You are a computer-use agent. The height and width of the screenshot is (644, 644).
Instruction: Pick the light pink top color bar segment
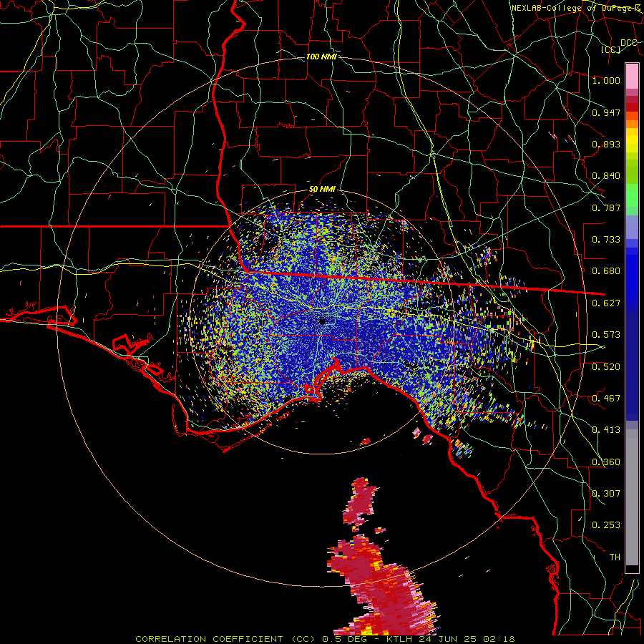coord(632,77)
